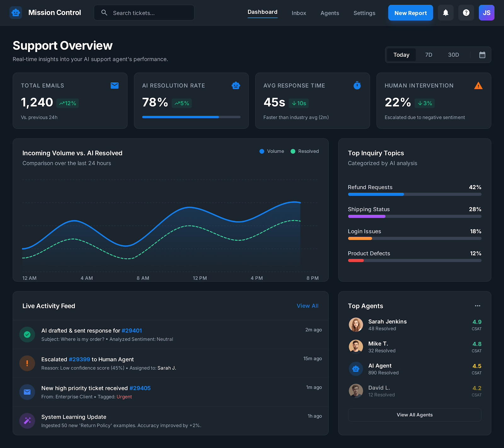Click the email icon on Total Emails card
The image size is (504, 448).
point(114,85)
